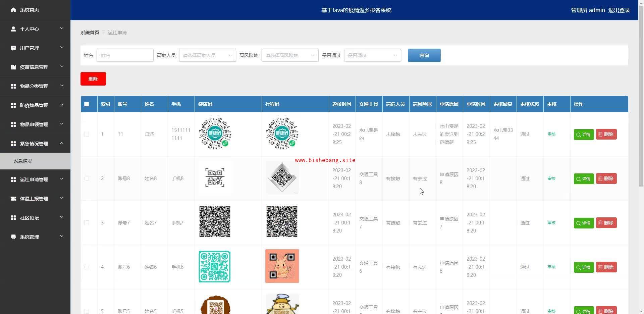
Task: Open the teal health code QR for 姓名6
Action: (x=215, y=266)
